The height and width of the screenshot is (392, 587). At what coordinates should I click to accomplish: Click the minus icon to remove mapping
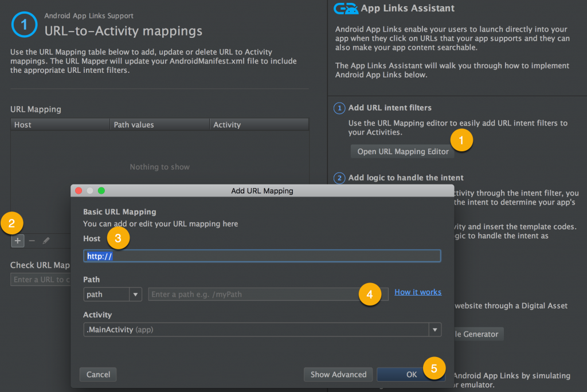[x=32, y=241]
